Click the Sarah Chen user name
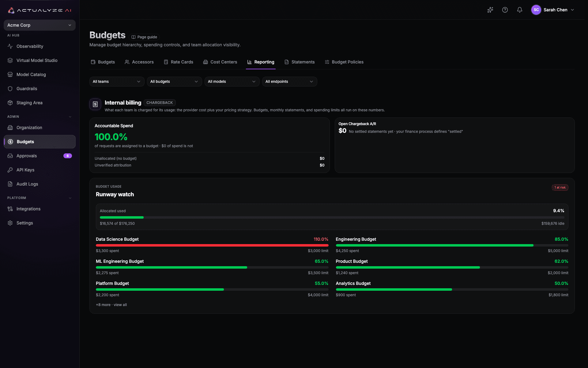The image size is (588, 368). pos(555,10)
